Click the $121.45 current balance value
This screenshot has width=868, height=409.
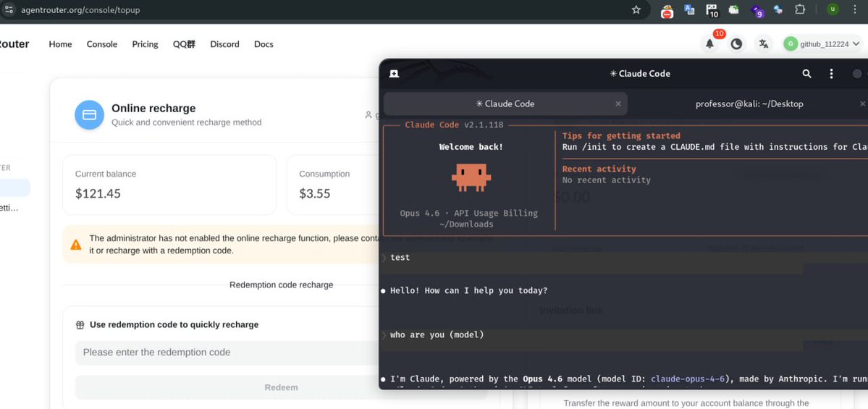pos(98,194)
